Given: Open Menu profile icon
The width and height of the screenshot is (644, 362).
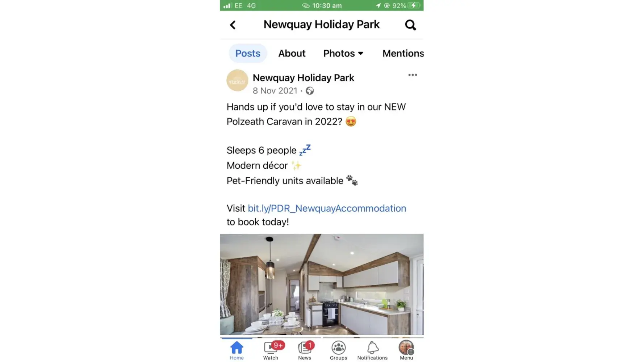Looking at the screenshot, I should point(406,350).
